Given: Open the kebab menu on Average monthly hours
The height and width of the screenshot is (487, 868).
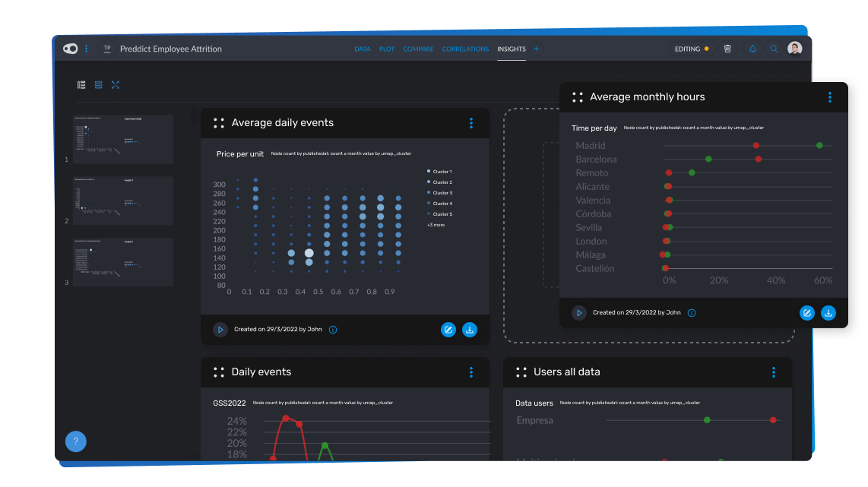Looking at the screenshot, I should pos(829,97).
